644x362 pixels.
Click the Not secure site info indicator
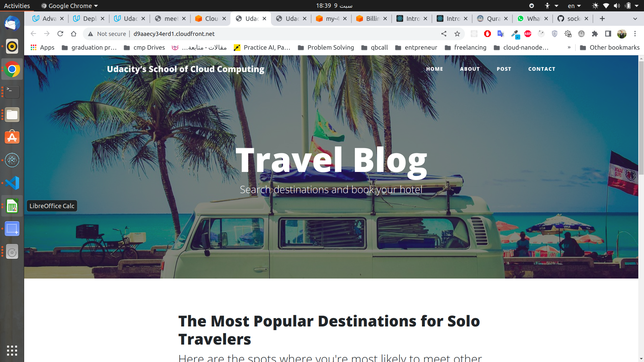tap(107, 34)
